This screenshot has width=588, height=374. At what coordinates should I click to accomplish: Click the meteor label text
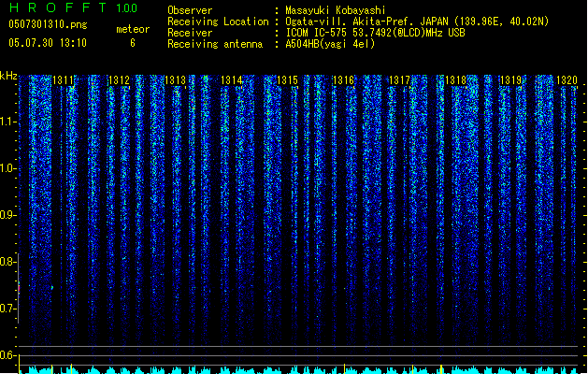(x=133, y=29)
